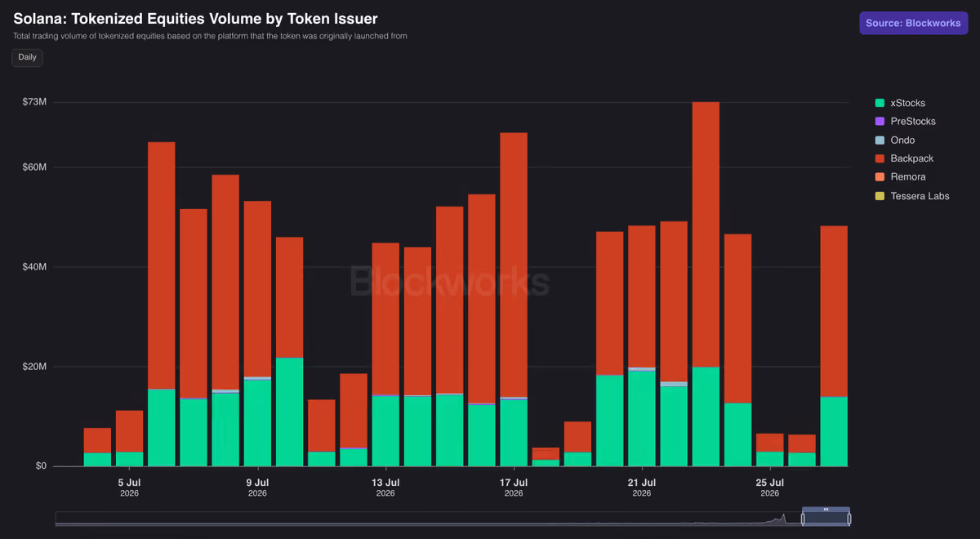This screenshot has height=539, width=980.
Task: Click the Tessera Labs yellow legend square
Action: pyautogui.click(x=880, y=196)
